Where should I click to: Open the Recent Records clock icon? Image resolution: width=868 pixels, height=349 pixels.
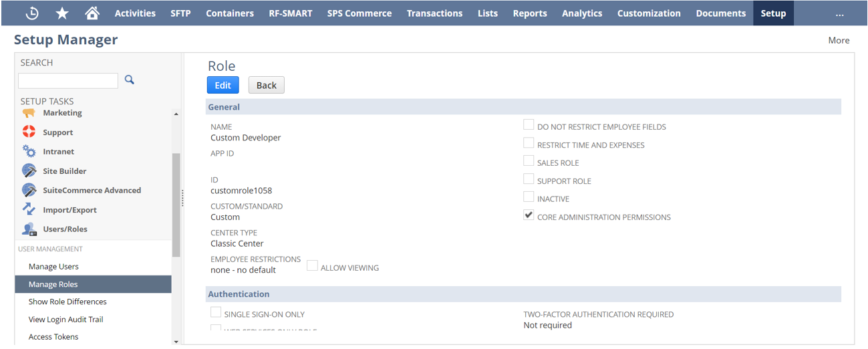32,13
